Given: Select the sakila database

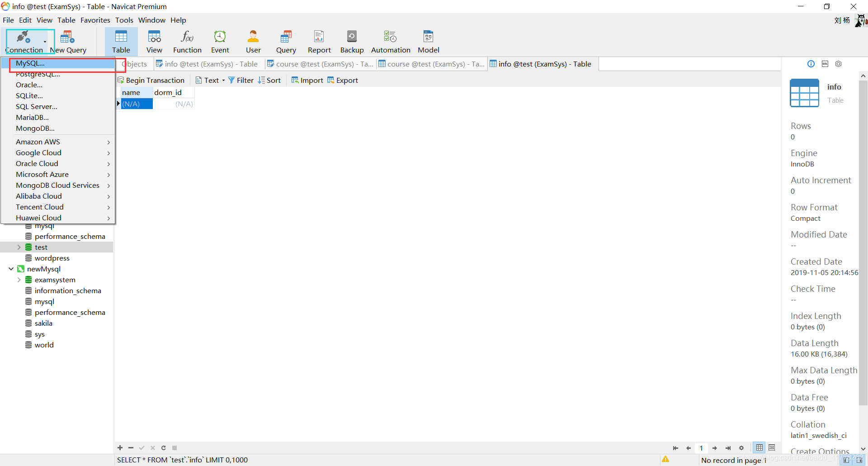Looking at the screenshot, I should (43, 323).
